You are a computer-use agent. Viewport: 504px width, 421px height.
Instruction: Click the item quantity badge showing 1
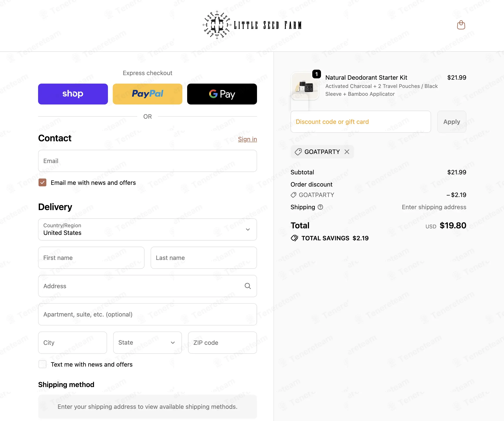pos(317,74)
